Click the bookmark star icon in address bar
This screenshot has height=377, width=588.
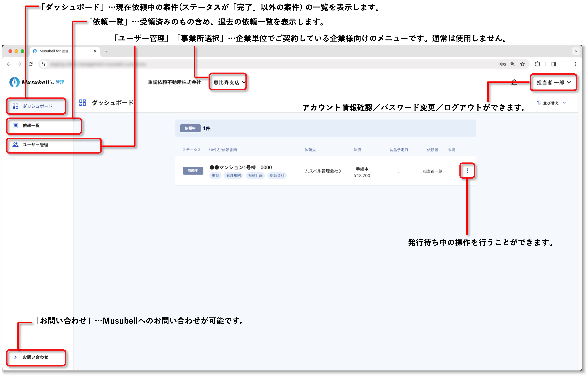(x=522, y=64)
